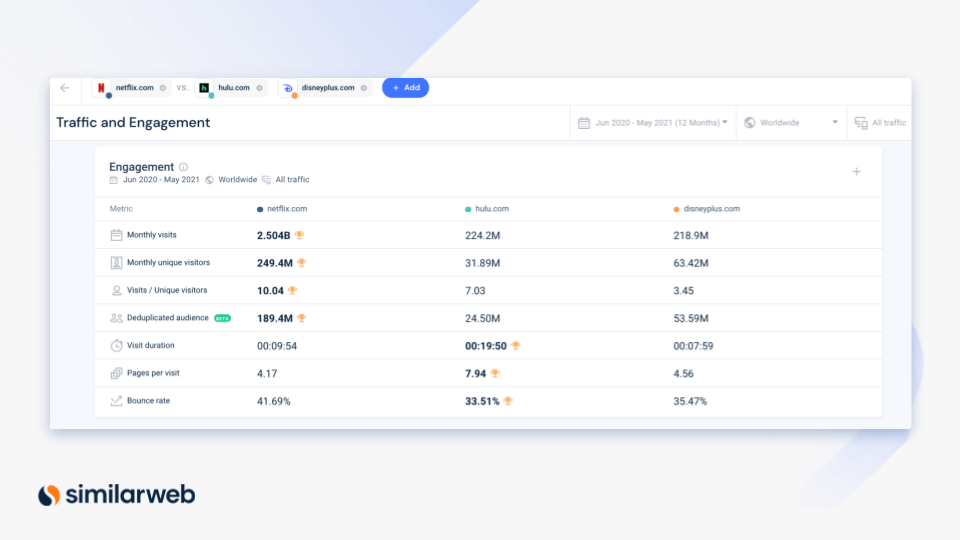Viewport: 960px width, 540px height.
Task: Click the Bounce rate label
Action: pyautogui.click(x=149, y=400)
